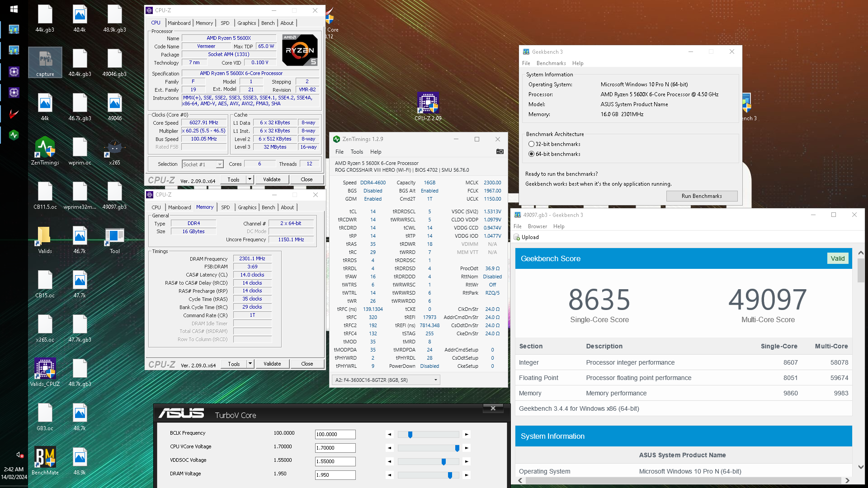
Task: Open SPD tab in lower CPU-Z window
Action: (x=225, y=207)
